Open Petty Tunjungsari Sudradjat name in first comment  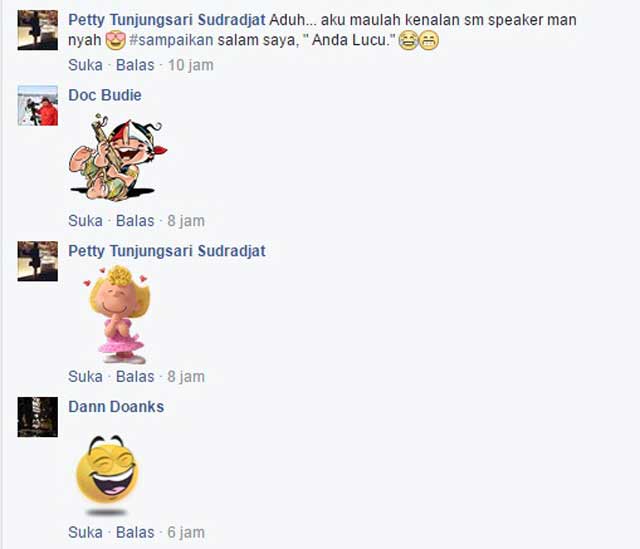point(167,20)
